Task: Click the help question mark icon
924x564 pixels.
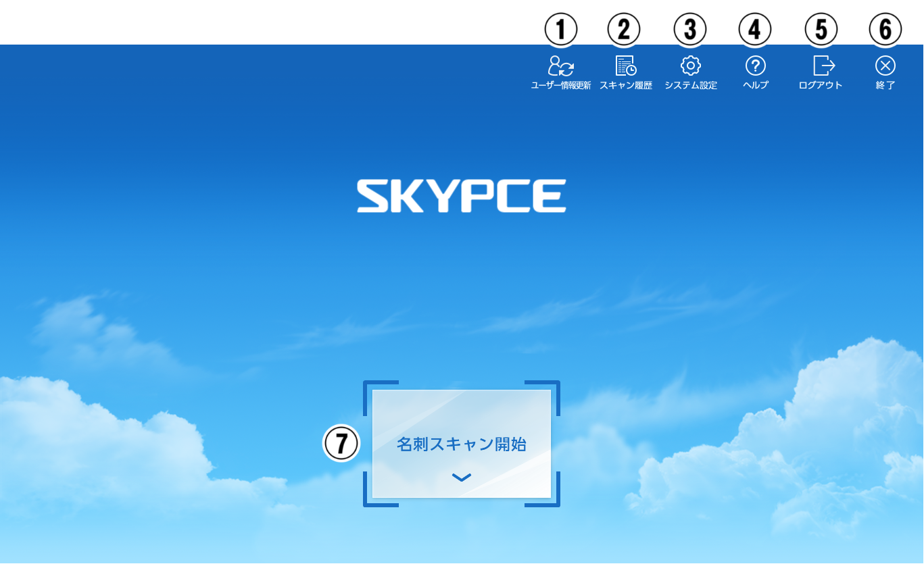Action: pyautogui.click(x=755, y=66)
